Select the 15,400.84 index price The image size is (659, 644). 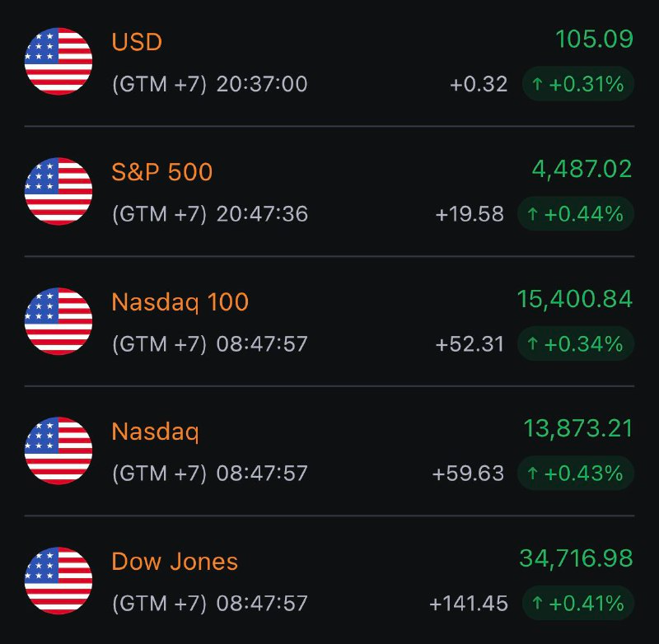575,299
